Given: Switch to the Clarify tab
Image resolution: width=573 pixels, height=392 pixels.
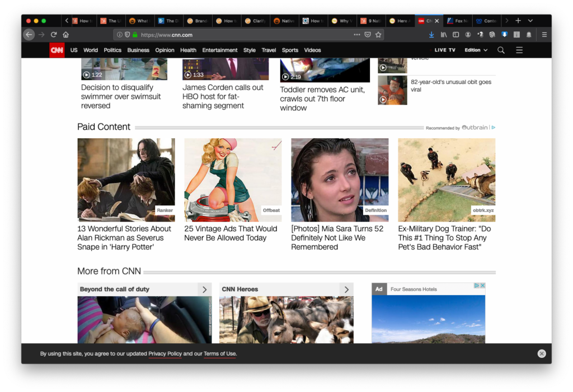Looking at the screenshot, I should 255,21.
